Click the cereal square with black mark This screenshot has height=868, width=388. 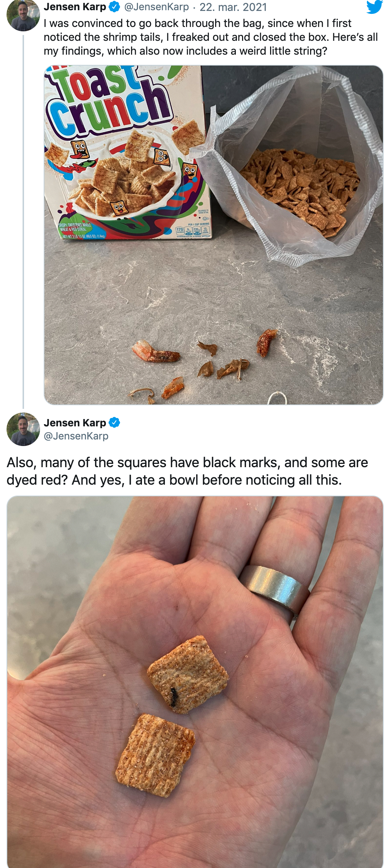click(x=187, y=675)
